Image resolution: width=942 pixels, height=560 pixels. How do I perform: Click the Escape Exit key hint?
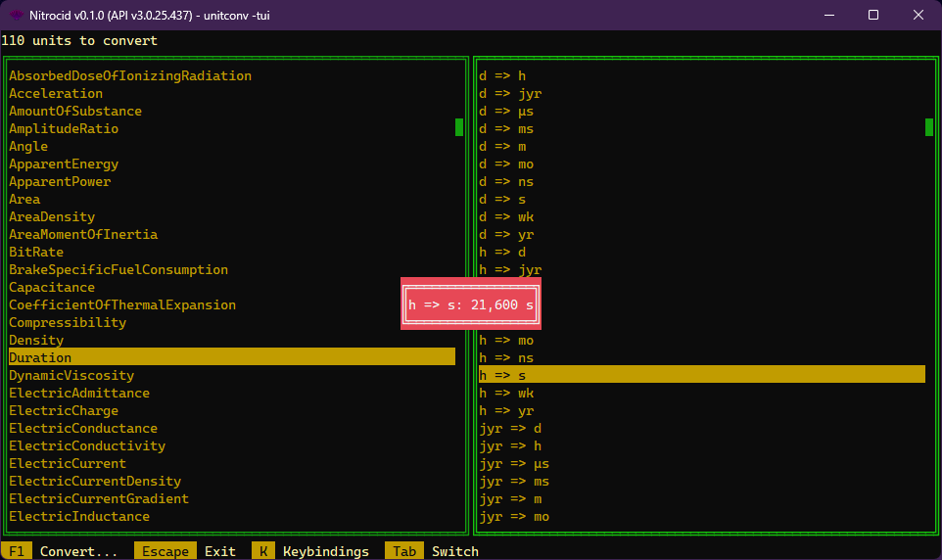pyautogui.click(x=188, y=551)
